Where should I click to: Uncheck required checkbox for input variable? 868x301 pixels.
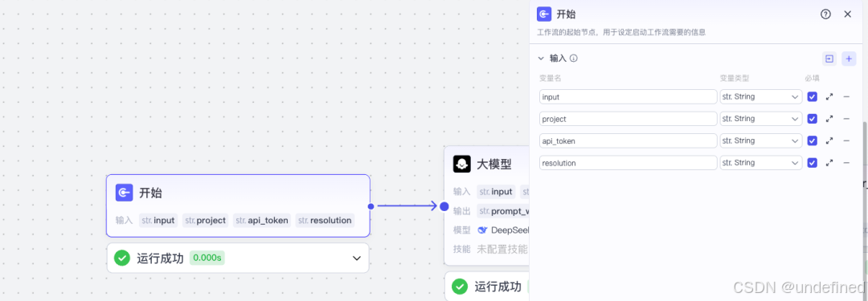(812, 97)
